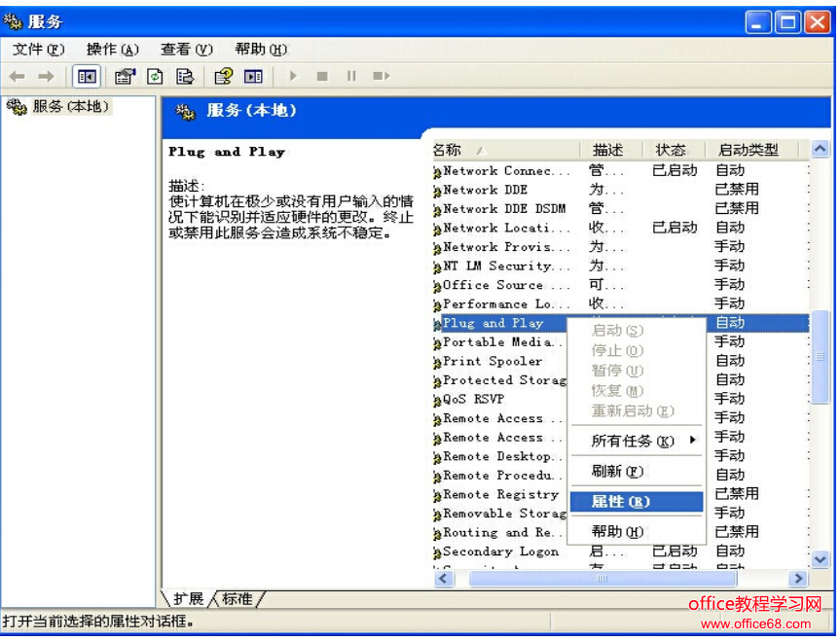Click the restart service toolbar icon
The width and height of the screenshot is (840, 640).
(380, 76)
